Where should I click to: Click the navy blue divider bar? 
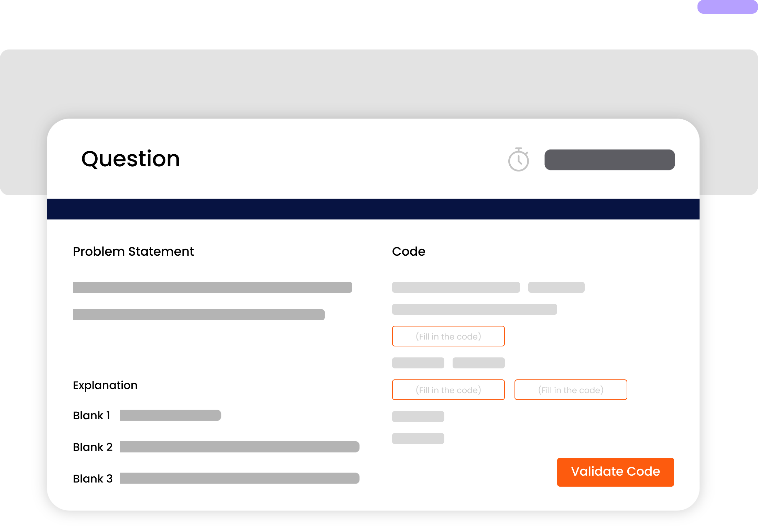pos(373,209)
